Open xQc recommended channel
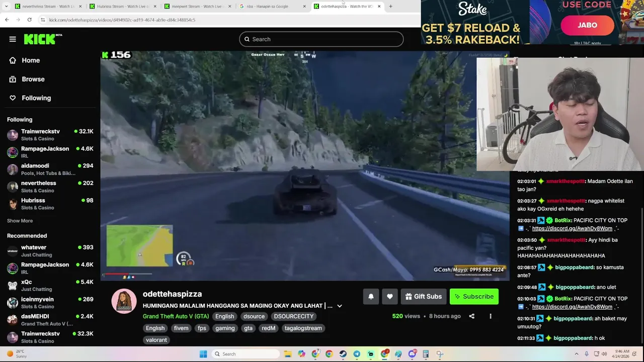This screenshot has height=362, width=644. 50,285
